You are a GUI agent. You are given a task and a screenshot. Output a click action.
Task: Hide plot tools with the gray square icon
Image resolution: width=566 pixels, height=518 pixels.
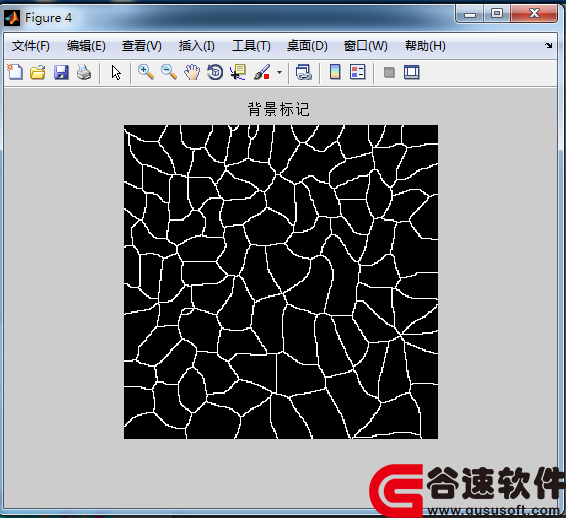tap(389, 73)
